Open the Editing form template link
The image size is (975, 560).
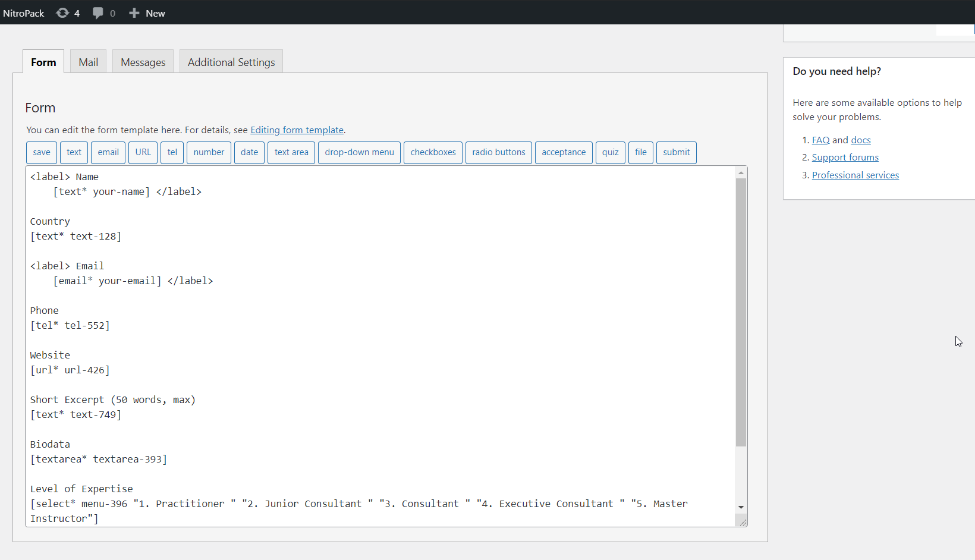[297, 130]
